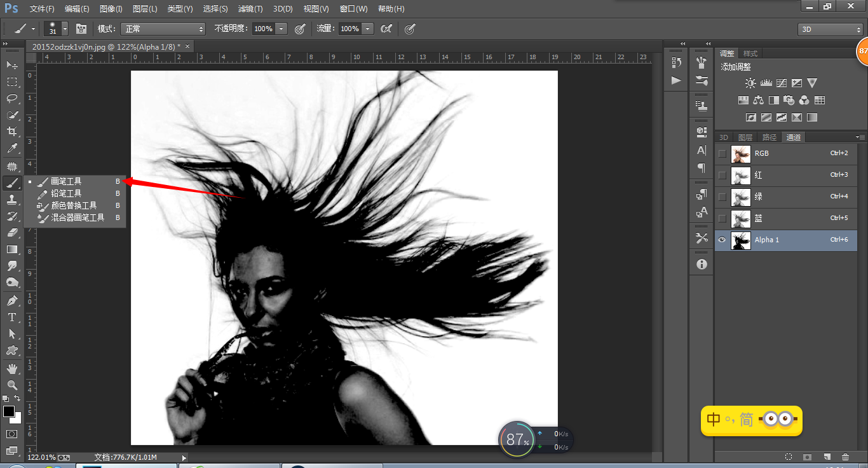Select the Lasso tool
The height and width of the screenshot is (468, 868).
(12, 99)
